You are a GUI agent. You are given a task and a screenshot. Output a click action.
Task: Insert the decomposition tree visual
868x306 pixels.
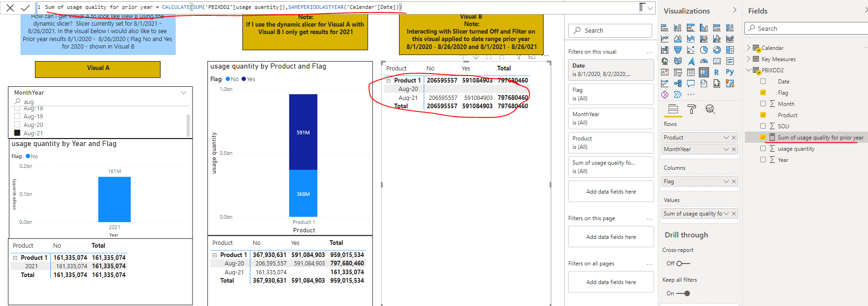pos(678,83)
